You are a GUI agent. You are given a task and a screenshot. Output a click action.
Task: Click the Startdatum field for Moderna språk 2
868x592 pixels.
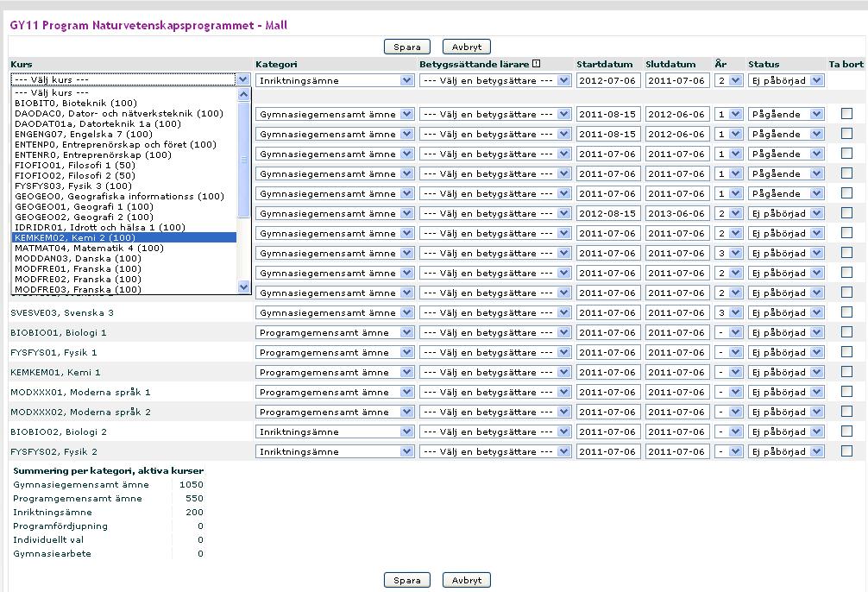pyautogui.click(x=607, y=413)
